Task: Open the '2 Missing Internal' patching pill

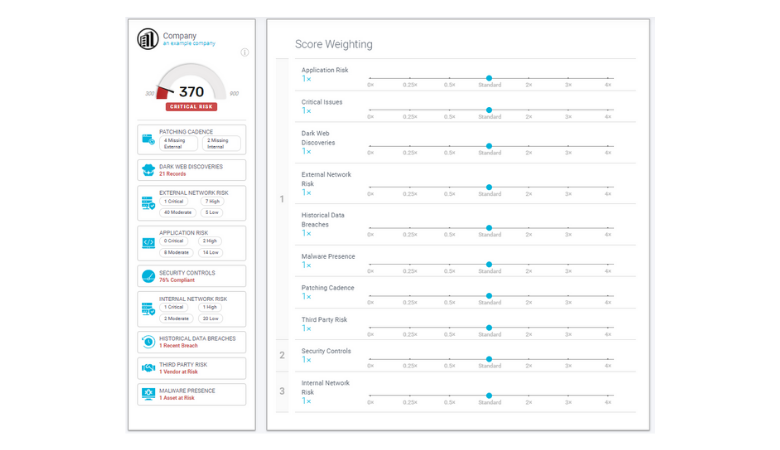Action: coord(221,144)
